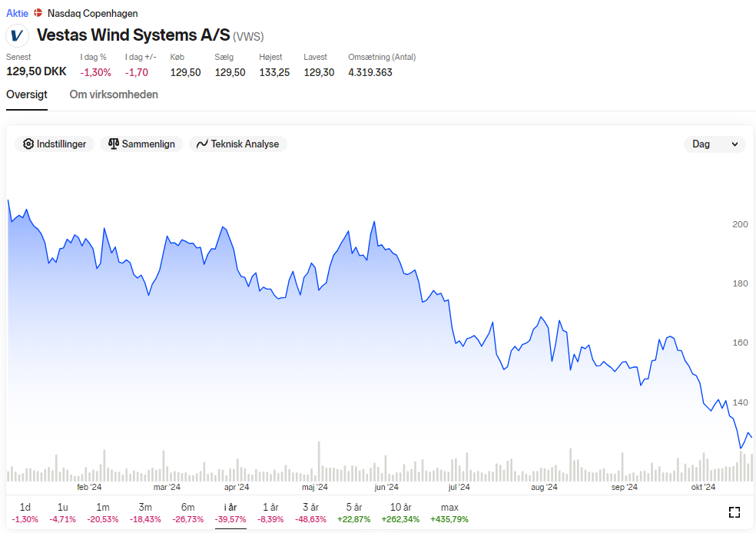Click the gear icon in Indstillinger
Viewport: 756px width, 533px height.
coord(28,144)
